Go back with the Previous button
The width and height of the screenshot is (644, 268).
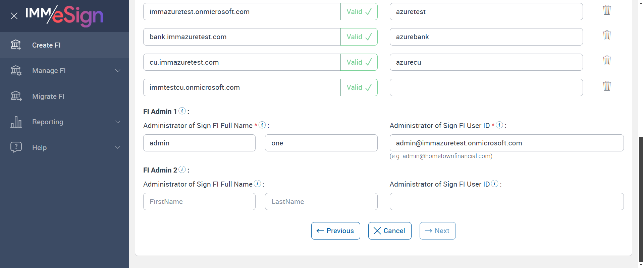point(335,231)
